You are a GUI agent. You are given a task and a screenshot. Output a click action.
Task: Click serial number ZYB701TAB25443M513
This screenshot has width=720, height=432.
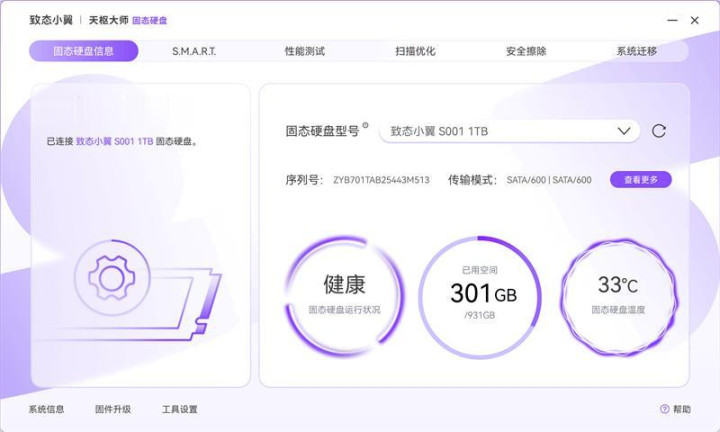(x=381, y=180)
